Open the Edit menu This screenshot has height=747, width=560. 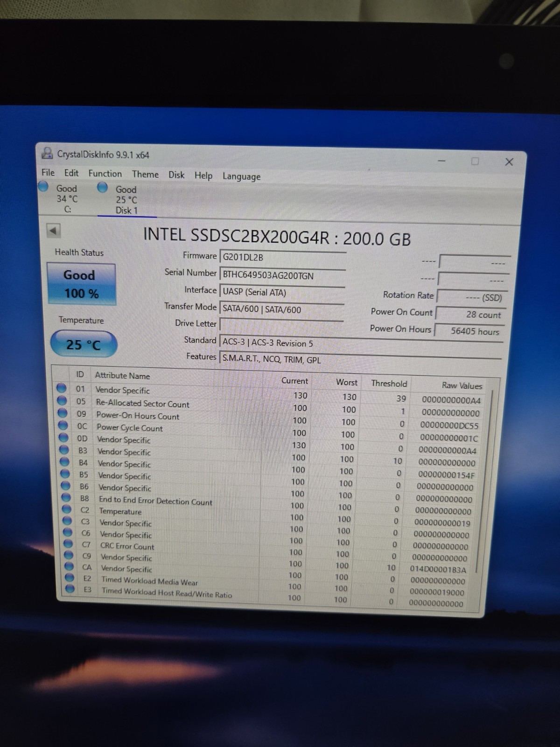[71, 173]
